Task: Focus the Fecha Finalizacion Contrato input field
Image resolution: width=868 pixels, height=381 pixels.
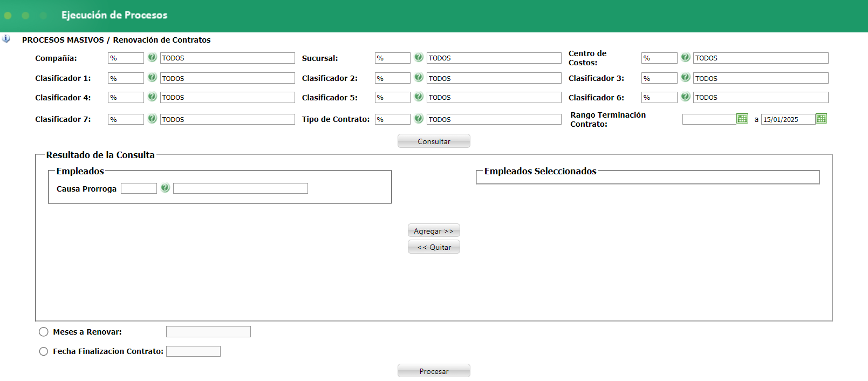Action: (x=193, y=351)
